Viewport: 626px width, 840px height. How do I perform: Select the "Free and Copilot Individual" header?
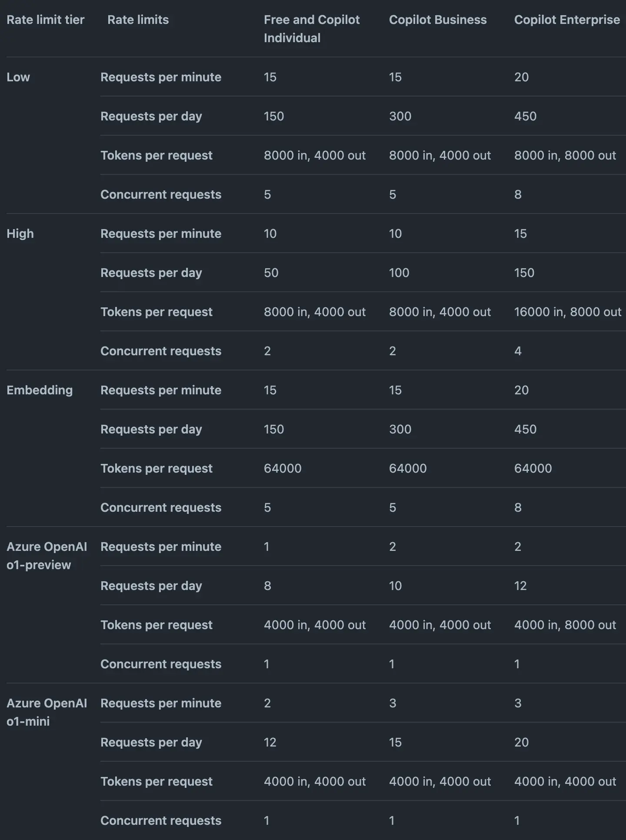tap(311, 29)
